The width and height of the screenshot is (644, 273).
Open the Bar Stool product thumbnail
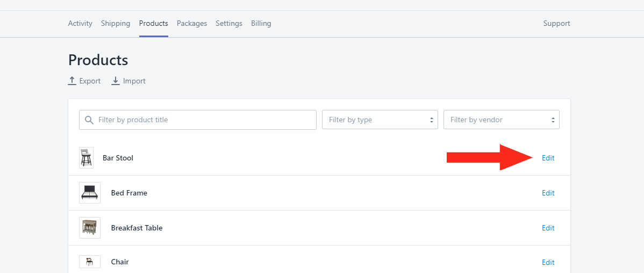click(86, 158)
